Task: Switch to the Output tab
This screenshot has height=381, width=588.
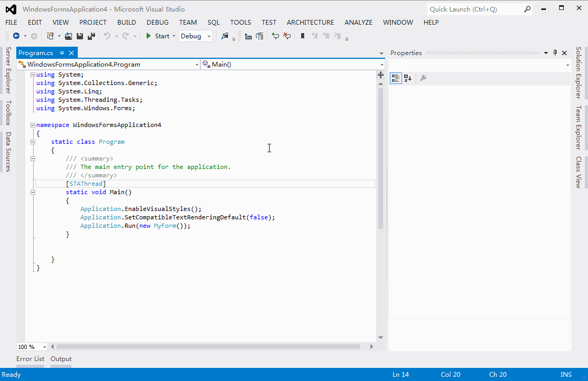Action: tap(61, 359)
